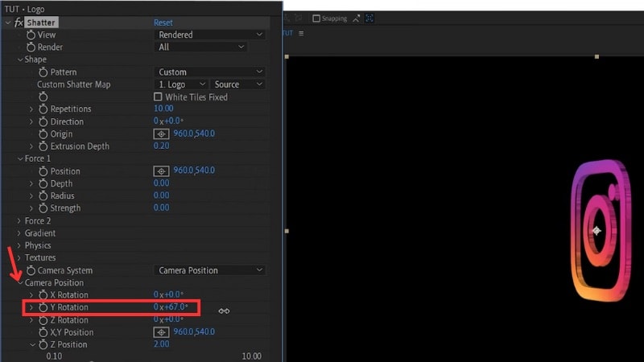
Task: Click the Z Position value 2.00
Action: coord(162,344)
